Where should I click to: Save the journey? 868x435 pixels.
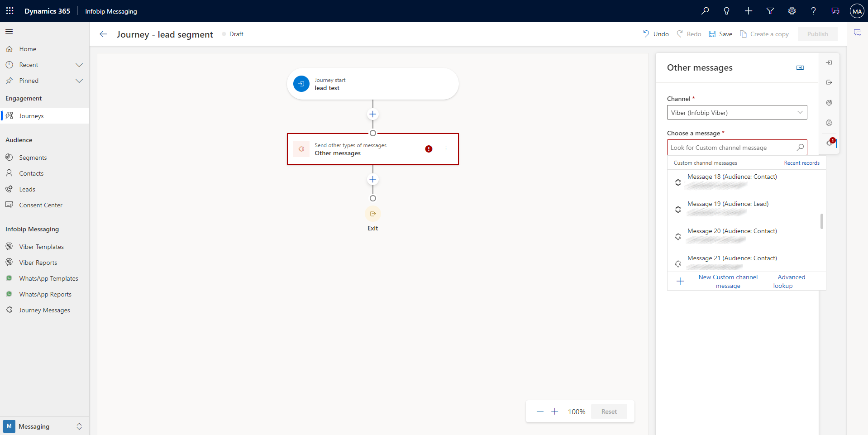pyautogui.click(x=720, y=34)
